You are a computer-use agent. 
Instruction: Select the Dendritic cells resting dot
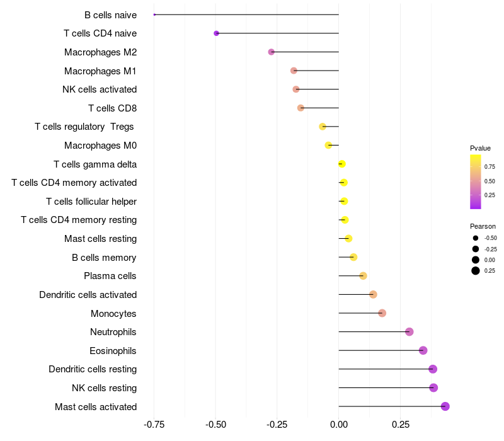click(433, 369)
